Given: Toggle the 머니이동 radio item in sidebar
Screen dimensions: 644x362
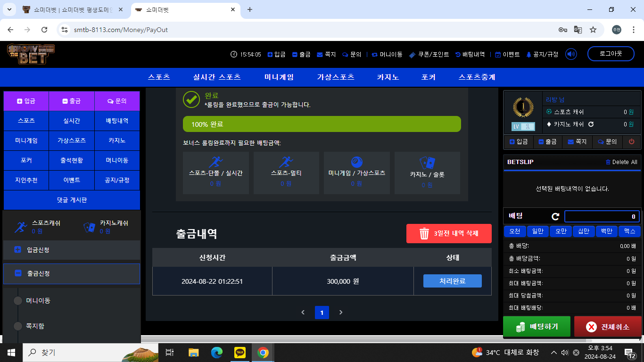Looking at the screenshot, I should (18, 301).
